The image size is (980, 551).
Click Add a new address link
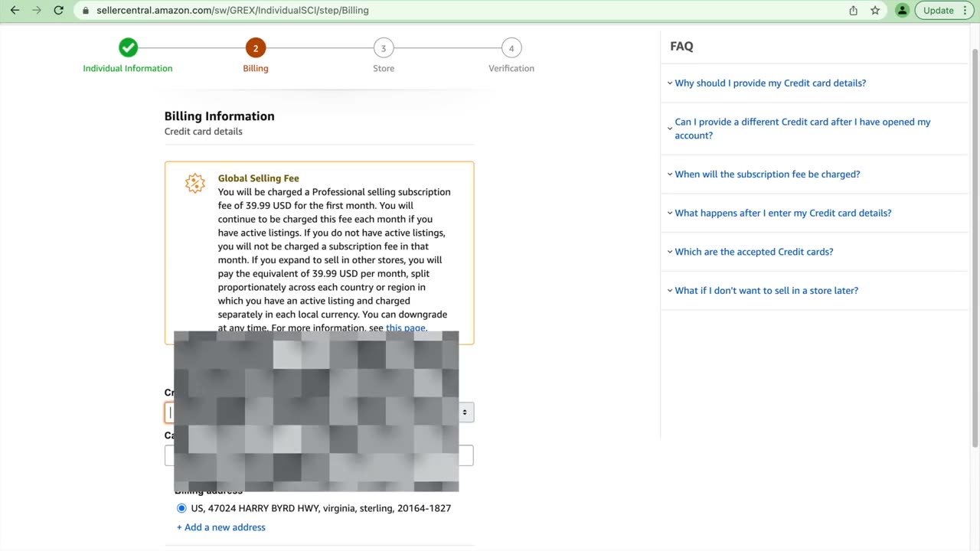(x=221, y=527)
